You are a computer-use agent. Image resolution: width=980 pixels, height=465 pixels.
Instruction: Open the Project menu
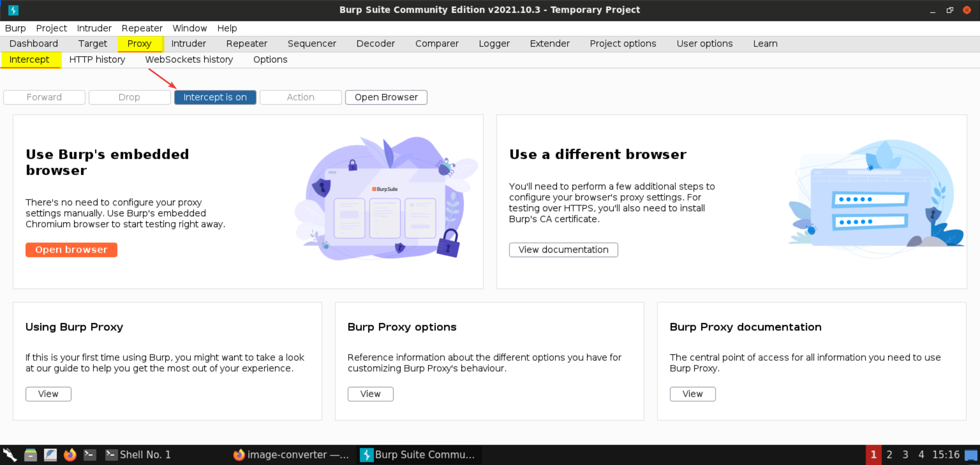point(52,28)
